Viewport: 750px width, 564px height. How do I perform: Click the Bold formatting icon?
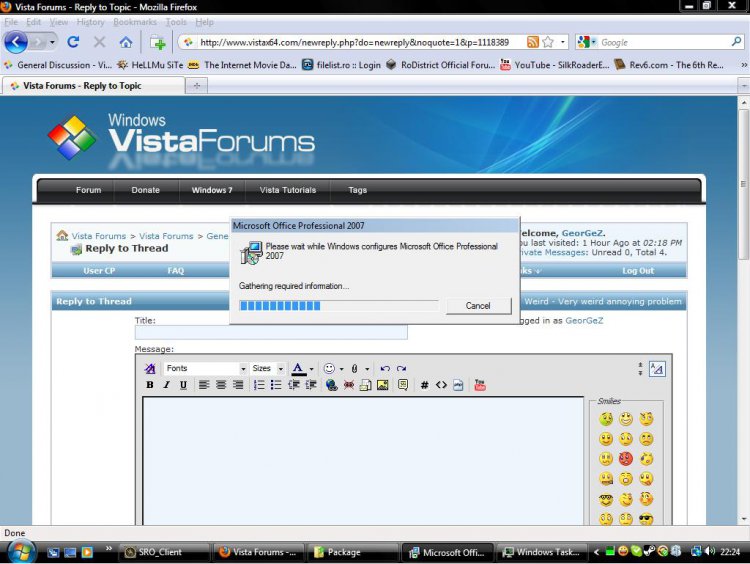150,385
